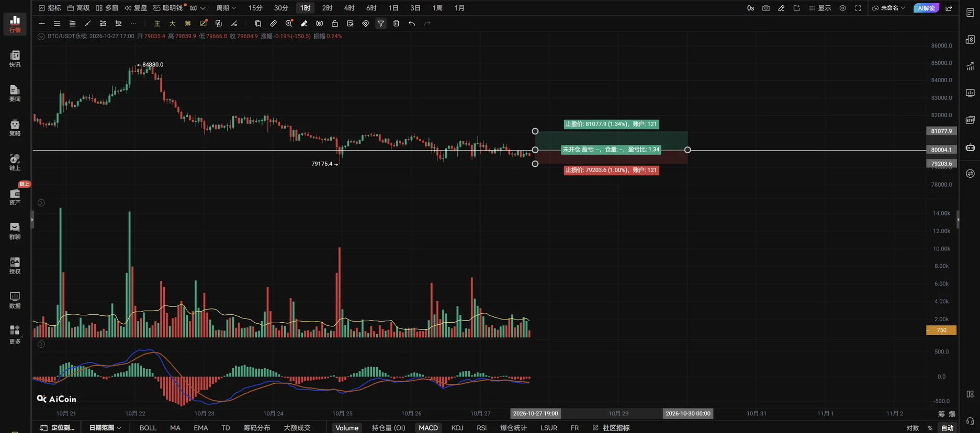
Task: Toggle the filter funnel tool
Action: (x=381, y=24)
